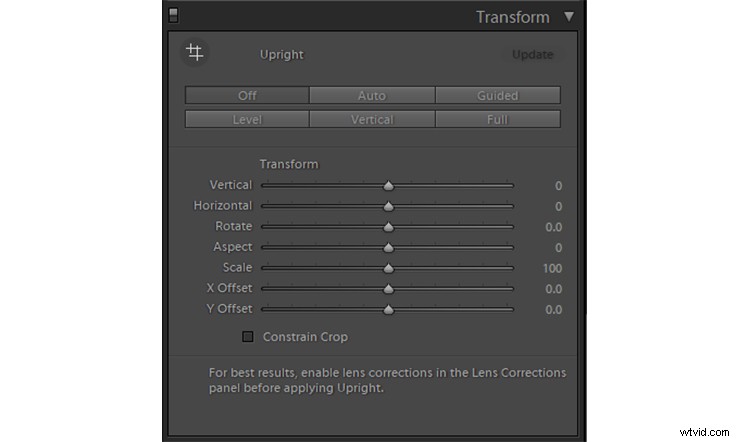Click the X Offset slider handle

388,289
